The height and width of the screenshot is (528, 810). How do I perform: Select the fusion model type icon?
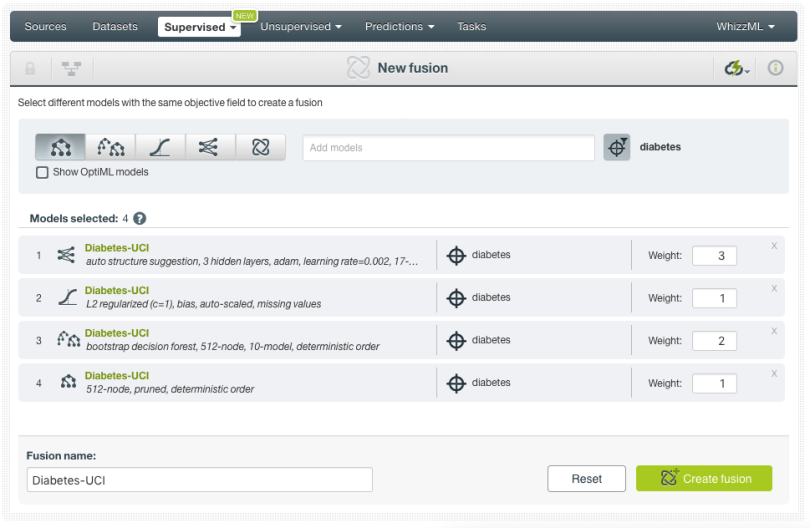[x=260, y=147]
